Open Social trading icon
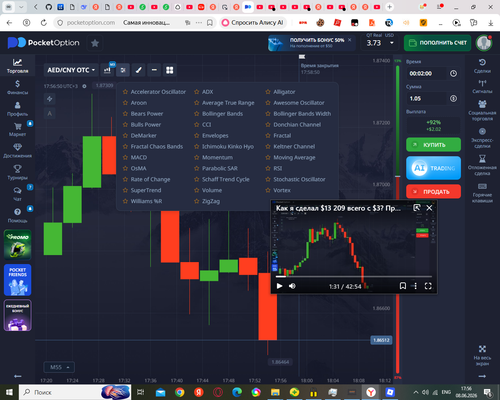Image resolution: width=500 pixels, height=400 pixels. pos(482,104)
